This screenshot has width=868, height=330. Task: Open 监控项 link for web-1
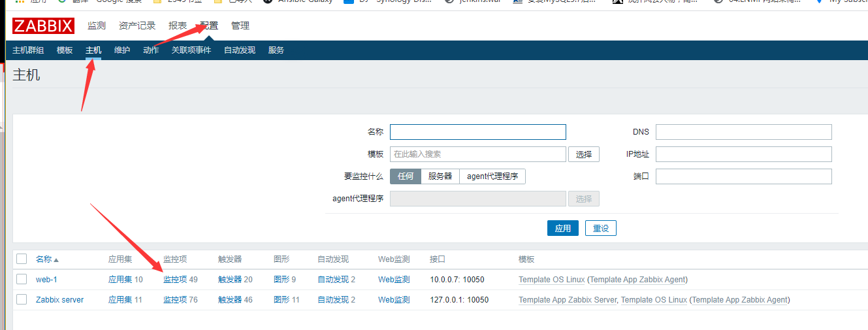175,280
